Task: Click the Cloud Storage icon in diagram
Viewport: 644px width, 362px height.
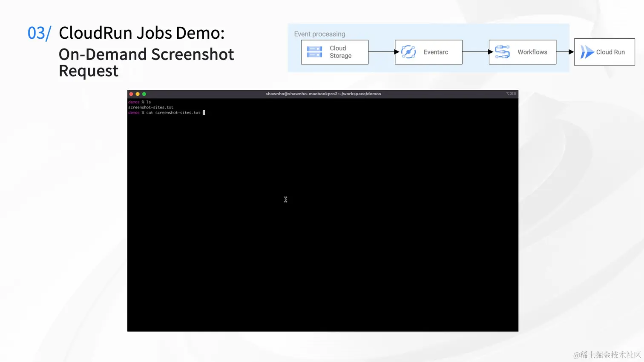Action: coord(314,52)
